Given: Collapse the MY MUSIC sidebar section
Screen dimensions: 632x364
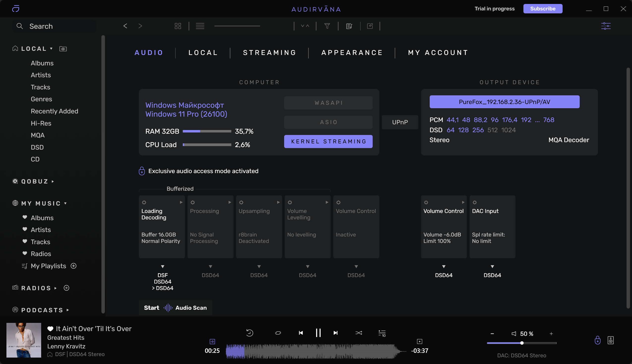Looking at the screenshot, I should click(65, 203).
